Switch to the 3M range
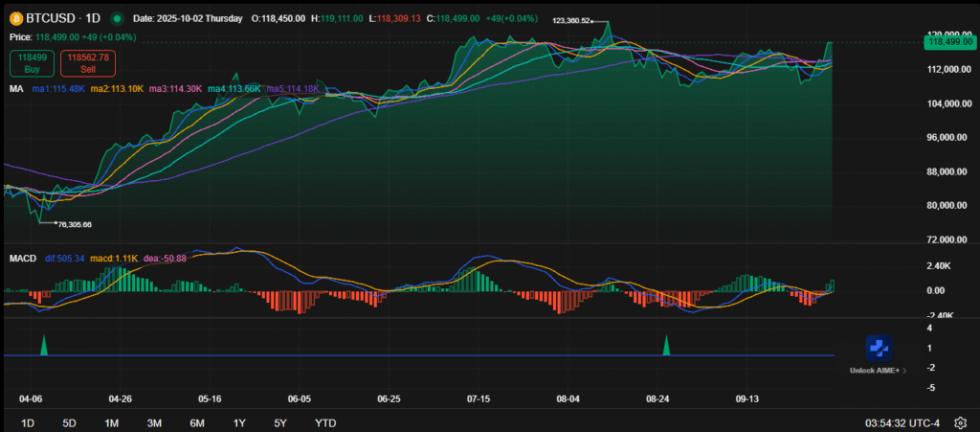 tap(154, 422)
